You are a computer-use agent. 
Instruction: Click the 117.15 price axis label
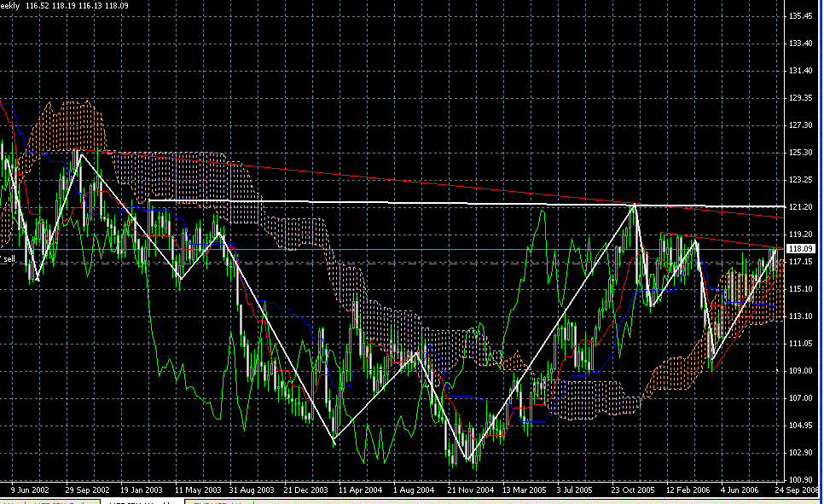click(x=801, y=261)
